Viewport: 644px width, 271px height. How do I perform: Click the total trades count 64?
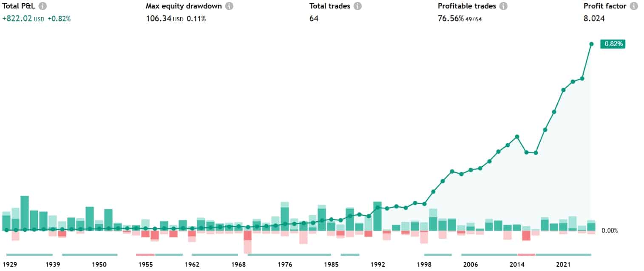point(314,18)
